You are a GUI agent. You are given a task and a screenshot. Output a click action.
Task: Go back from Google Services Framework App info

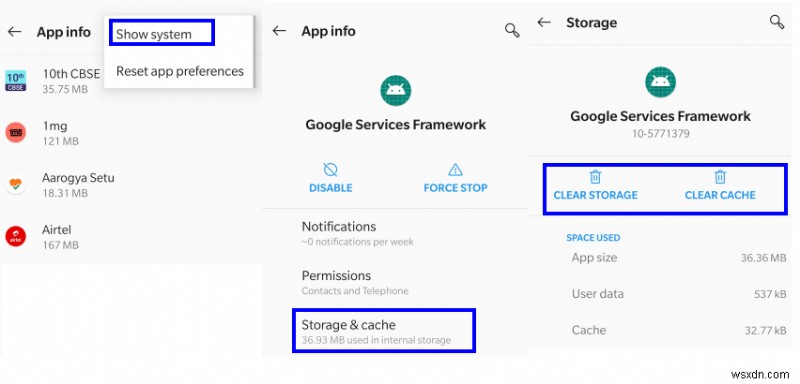pyautogui.click(x=279, y=31)
